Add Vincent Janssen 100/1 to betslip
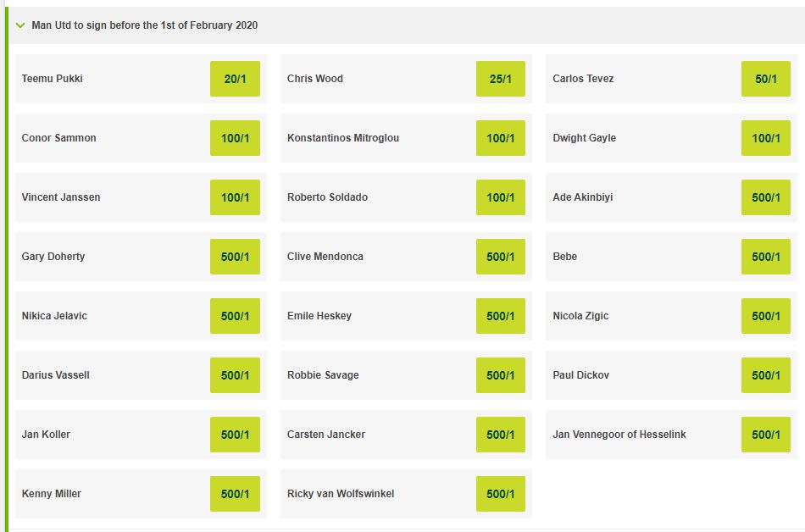Image resolution: width=805 pixels, height=532 pixels. tap(235, 197)
